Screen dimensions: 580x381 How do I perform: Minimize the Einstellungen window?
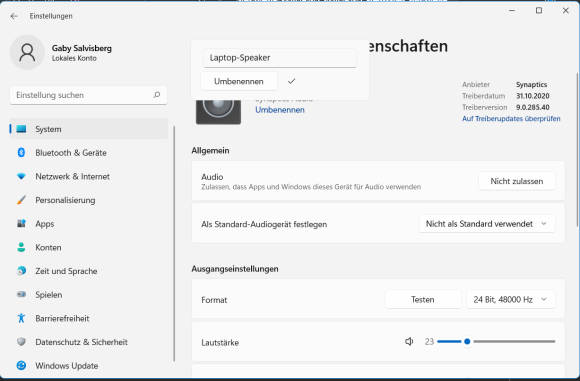tap(512, 11)
